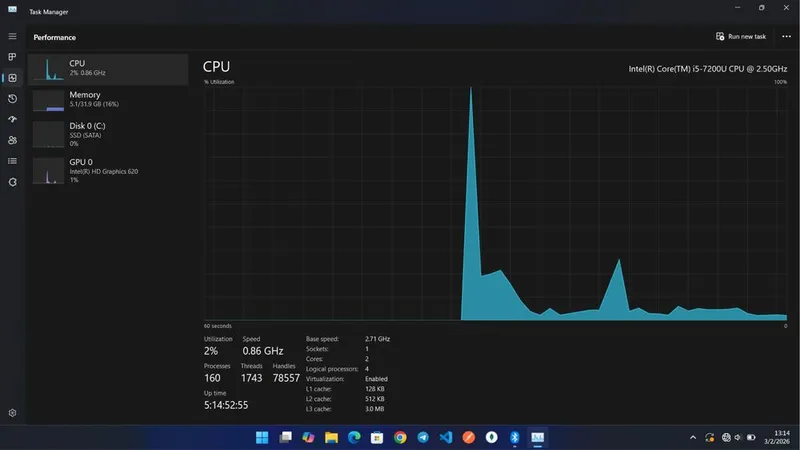Open Visual Studio Code from taskbar
The width and height of the screenshot is (800, 450).
click(x=446, y=437)
